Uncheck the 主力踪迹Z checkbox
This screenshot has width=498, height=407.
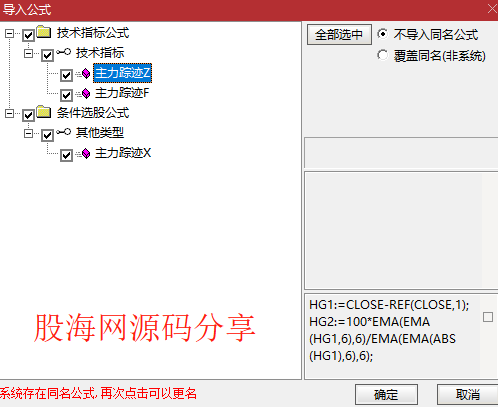point(66,75)
